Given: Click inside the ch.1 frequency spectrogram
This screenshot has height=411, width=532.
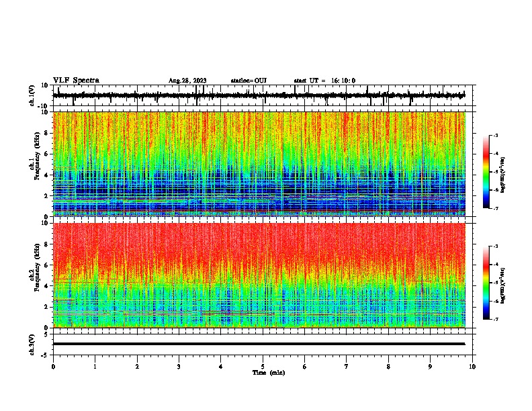Looking at the screenshot, I should (x=259, y=164).
